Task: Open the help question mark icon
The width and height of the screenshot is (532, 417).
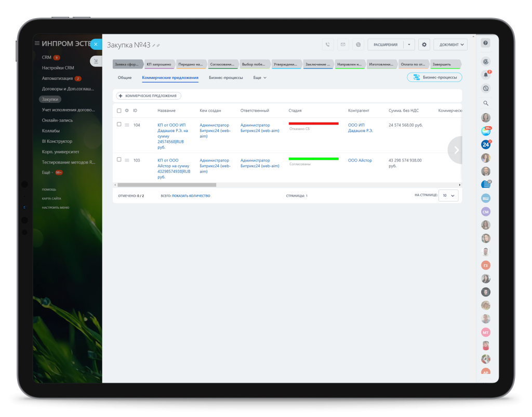Action: [x=486, y=43]
